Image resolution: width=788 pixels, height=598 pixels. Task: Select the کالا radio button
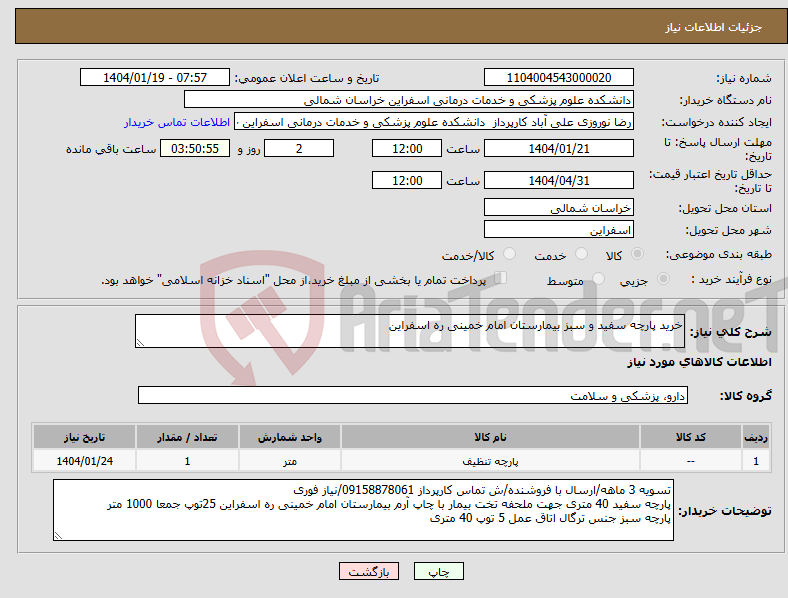coord(637,254)
